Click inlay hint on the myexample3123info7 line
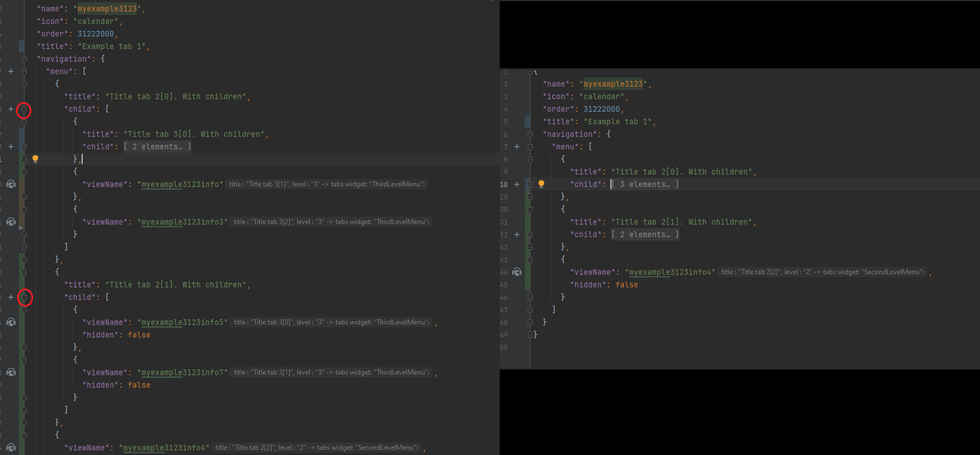980x455 pixels. pyautogui.click(x=331, y=372)
